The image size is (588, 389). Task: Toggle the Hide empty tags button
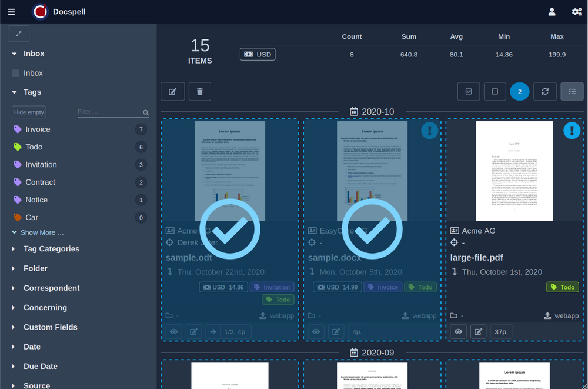coord(29,112)
